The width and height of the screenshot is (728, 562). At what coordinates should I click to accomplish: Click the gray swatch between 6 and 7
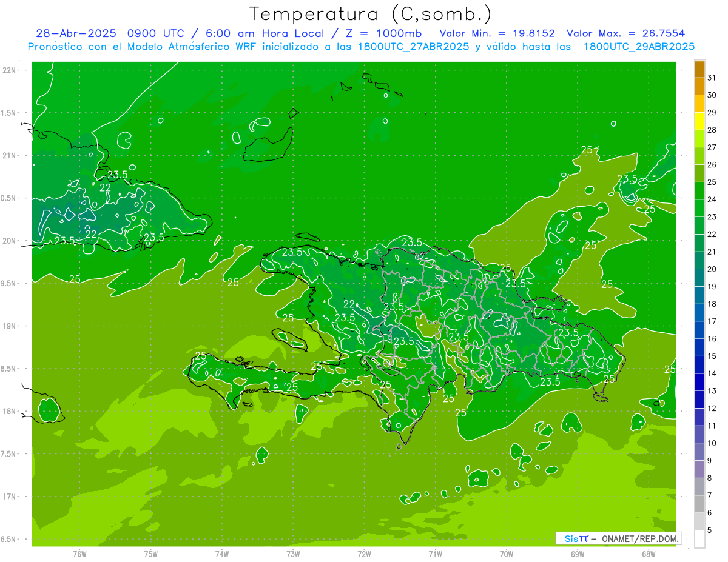tap(699, 504)
